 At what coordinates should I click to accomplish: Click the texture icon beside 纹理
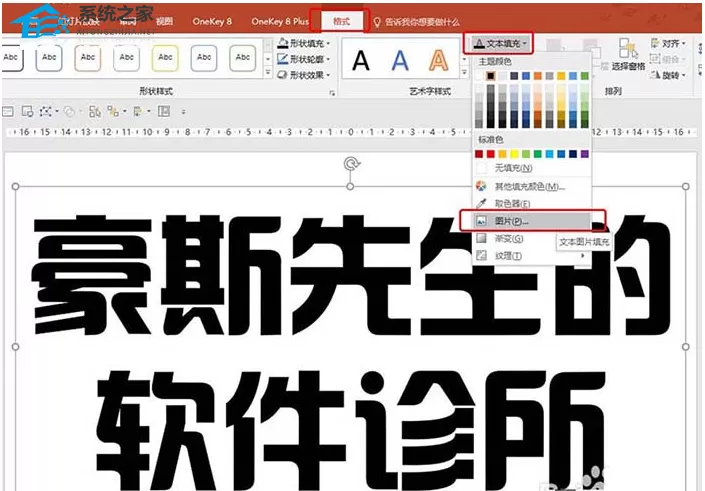point(481,256)
